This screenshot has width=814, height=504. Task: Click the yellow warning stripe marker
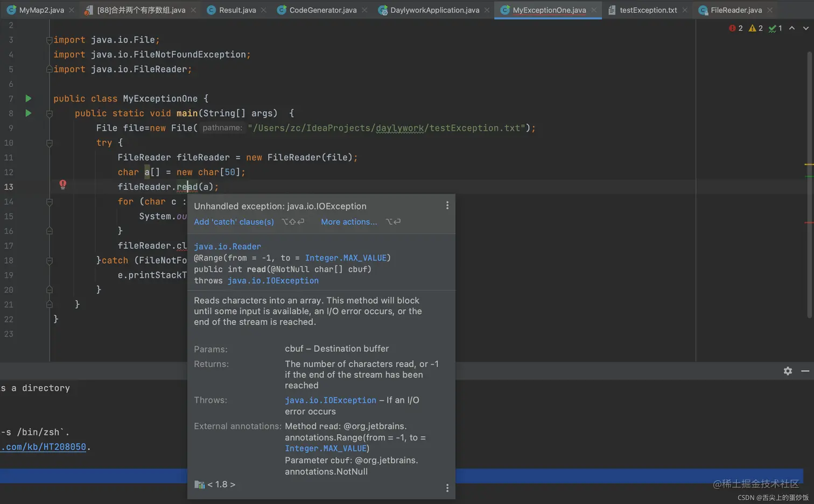(809, 164)
